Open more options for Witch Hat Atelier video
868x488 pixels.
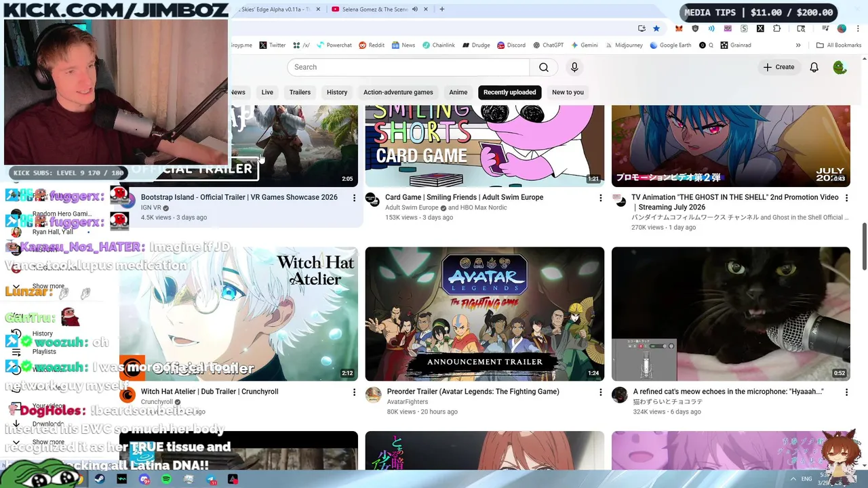354,392
